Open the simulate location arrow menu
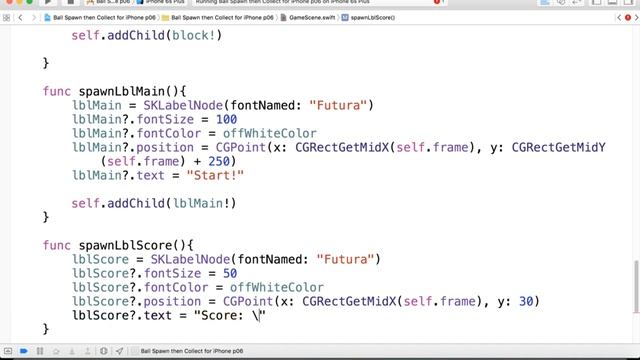 [119, 351]
